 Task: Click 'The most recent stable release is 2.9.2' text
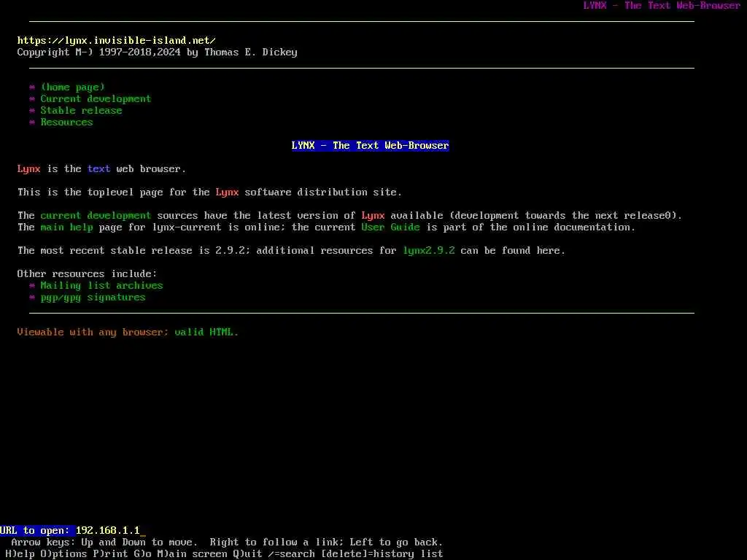(133, 251)
